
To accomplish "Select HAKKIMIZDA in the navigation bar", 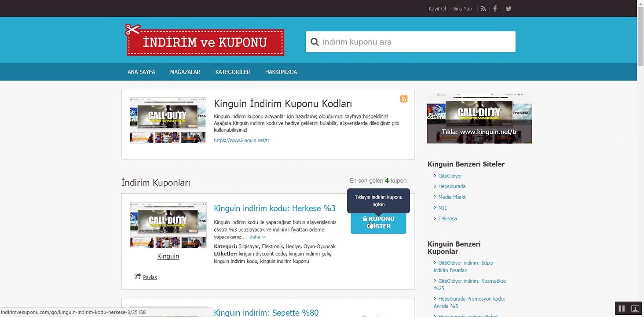I will [281, 72].
